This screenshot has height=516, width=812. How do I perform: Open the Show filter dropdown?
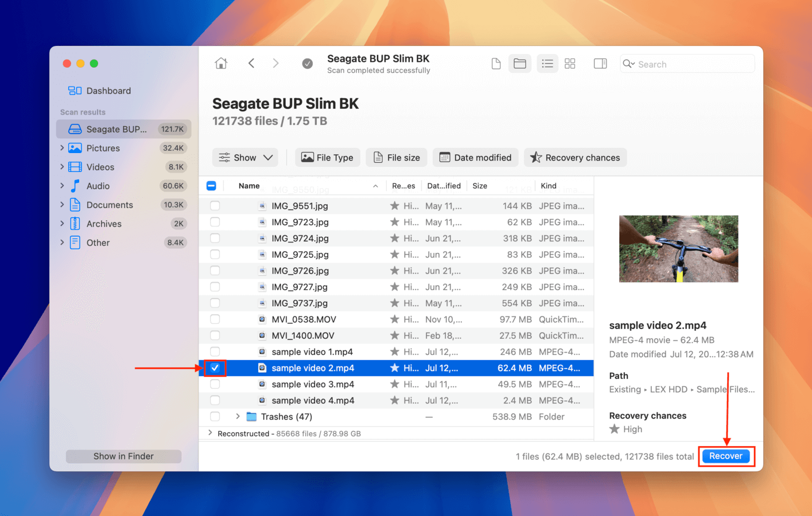(x=245, y=158)
